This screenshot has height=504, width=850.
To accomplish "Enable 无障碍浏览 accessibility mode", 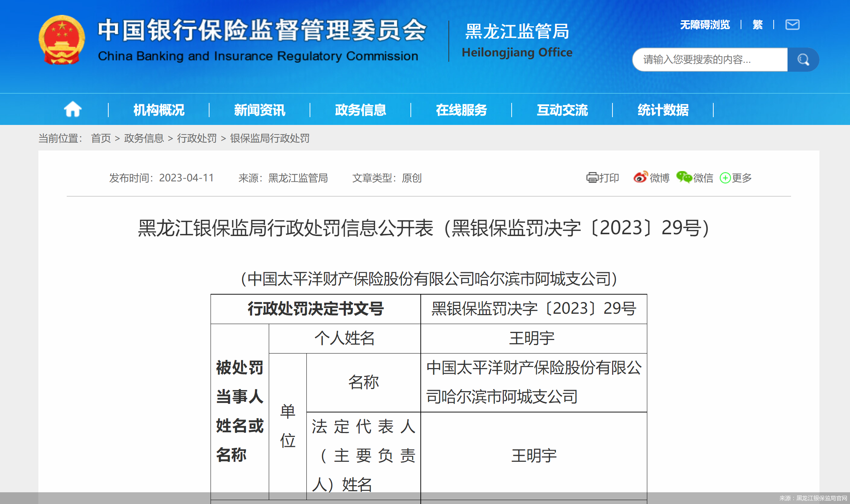I will (705, 25).
